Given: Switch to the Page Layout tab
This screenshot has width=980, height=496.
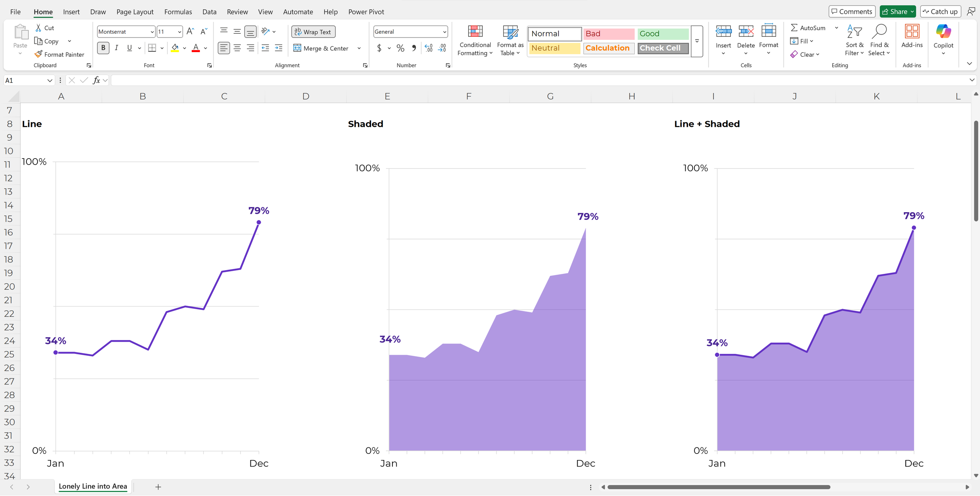Looking at the screenshot, I should tap(135, 12).
